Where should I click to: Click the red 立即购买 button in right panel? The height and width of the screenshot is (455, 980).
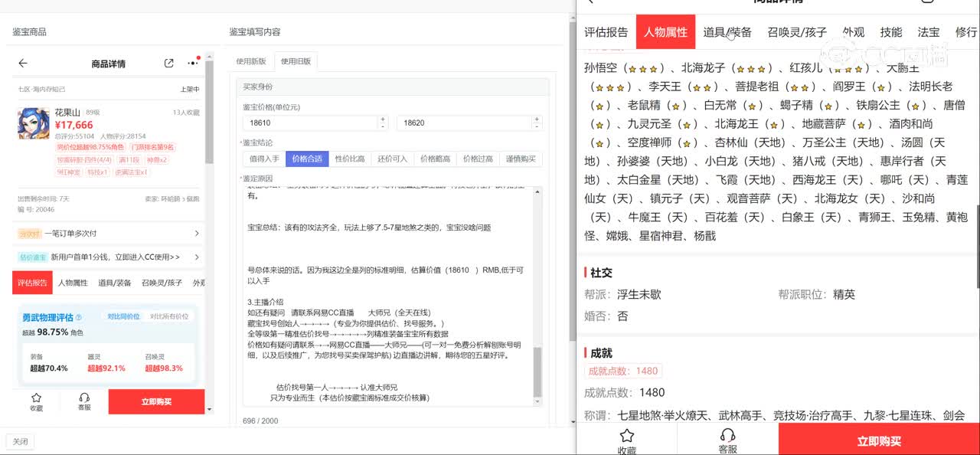pyautogui.click(x=879, y=441)
